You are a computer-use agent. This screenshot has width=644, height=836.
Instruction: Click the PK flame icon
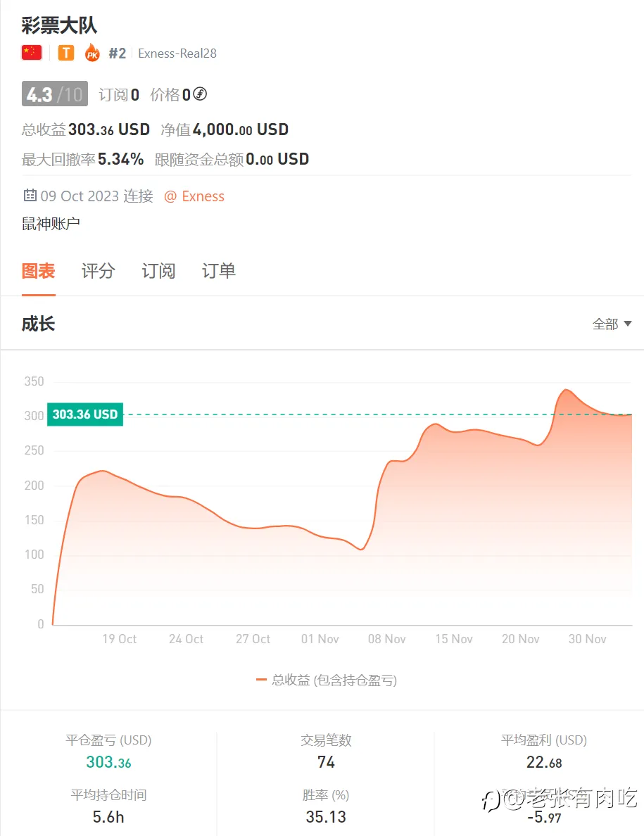(92, 53)
